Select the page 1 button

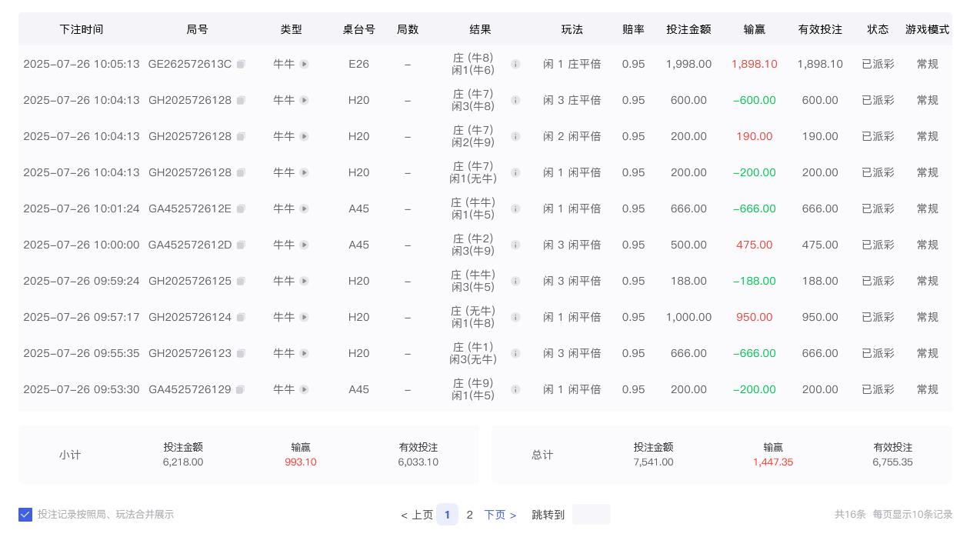coord(448,514)
